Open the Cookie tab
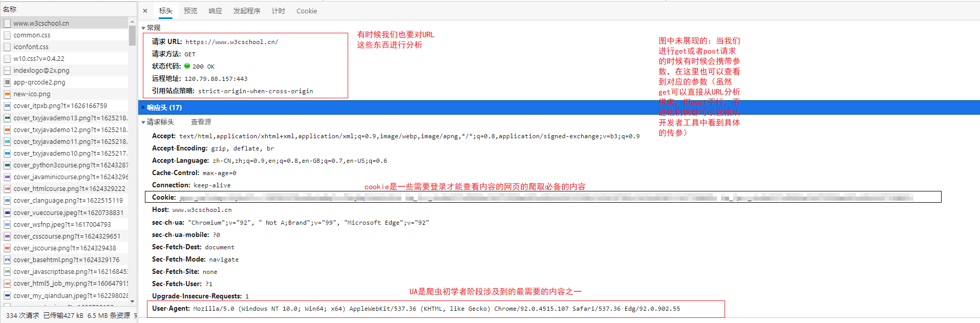The image size is (980, 323). (x=306, y=11)
